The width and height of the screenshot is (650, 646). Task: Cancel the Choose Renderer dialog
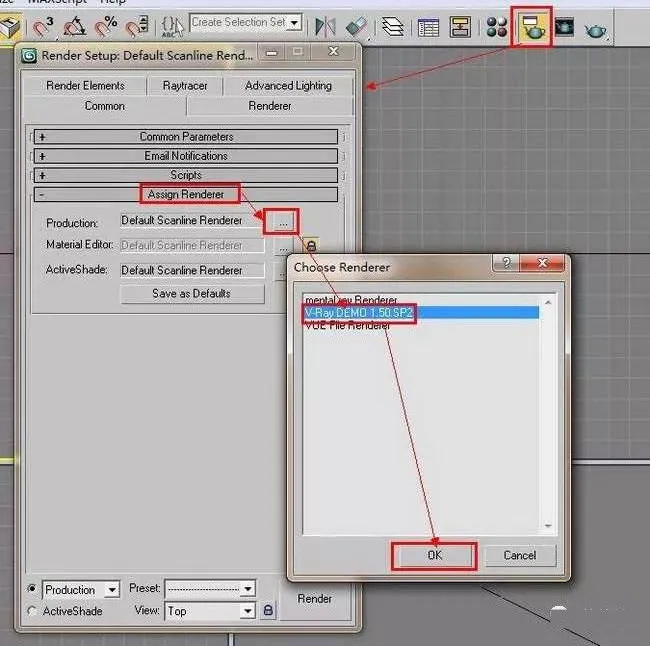coord(520,555)
